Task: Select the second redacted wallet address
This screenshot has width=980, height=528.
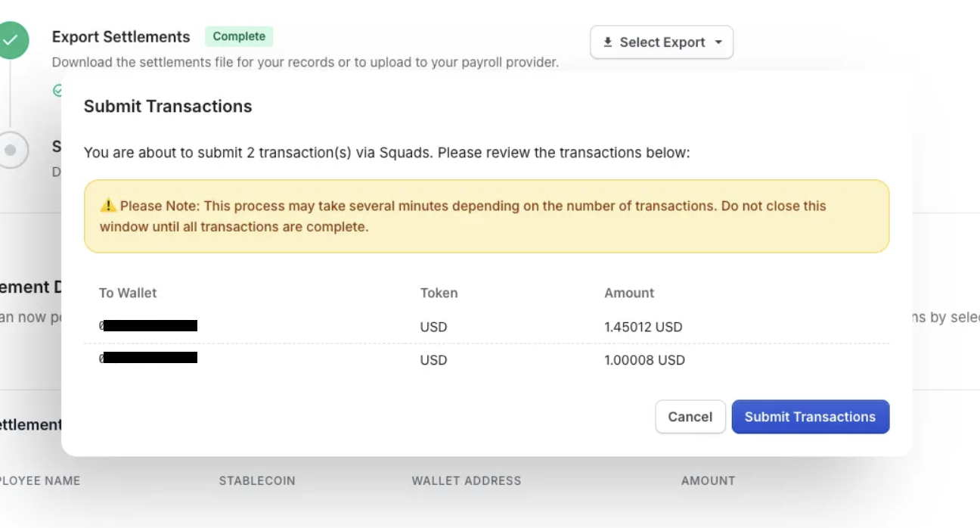Action: point(148,358)
